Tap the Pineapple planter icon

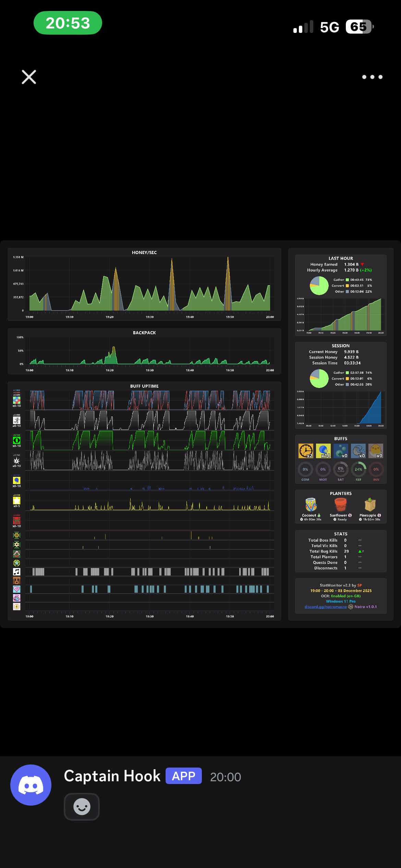370,504
